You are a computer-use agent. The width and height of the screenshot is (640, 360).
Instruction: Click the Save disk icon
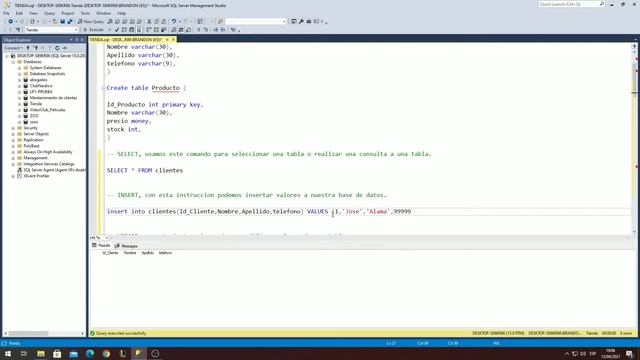point(62,21)
